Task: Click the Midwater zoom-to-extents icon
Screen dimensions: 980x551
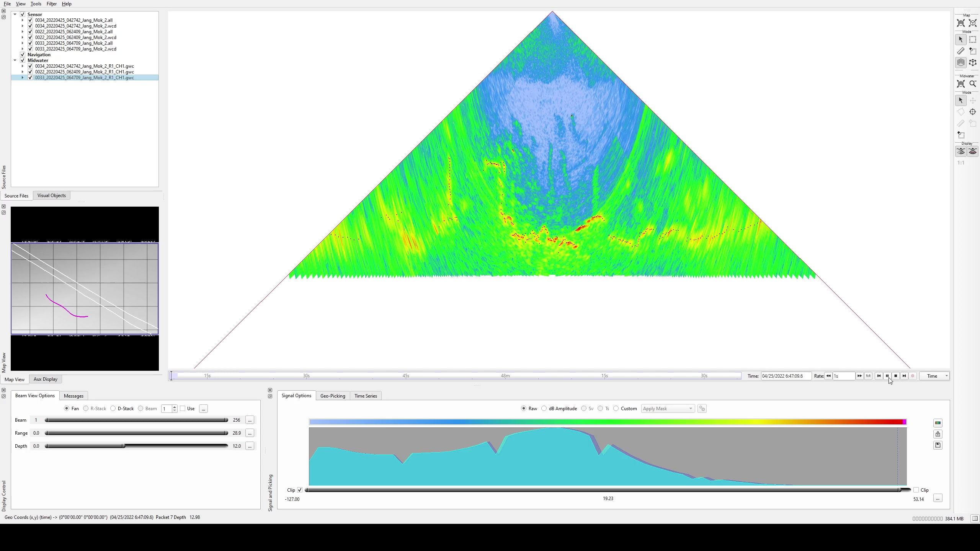Action: tap(961, 84)
